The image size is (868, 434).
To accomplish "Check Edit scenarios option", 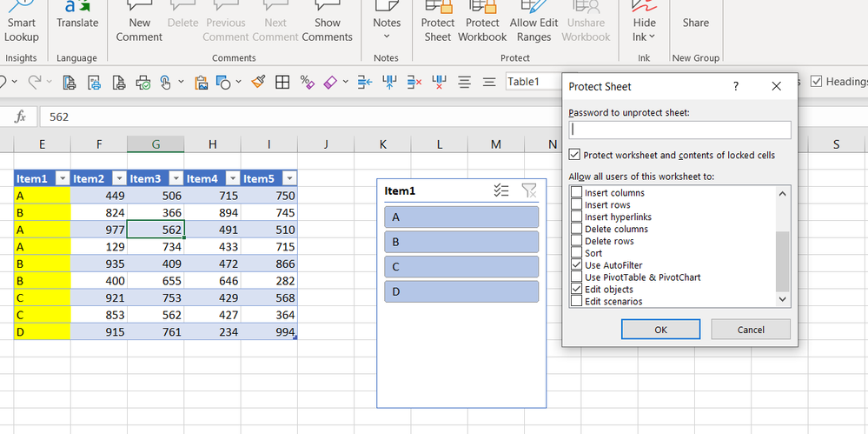I will 576,302.
